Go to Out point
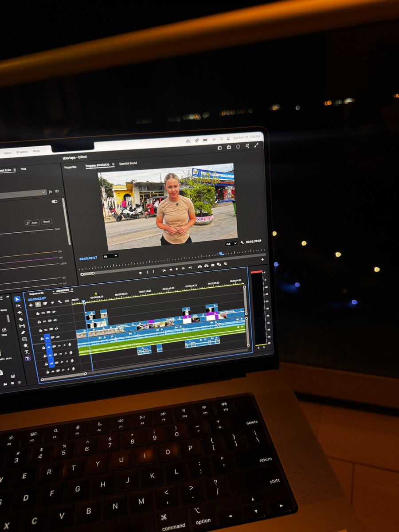Image resolution: width=399 pixels, height=532 pixels. tap(190, 267)
